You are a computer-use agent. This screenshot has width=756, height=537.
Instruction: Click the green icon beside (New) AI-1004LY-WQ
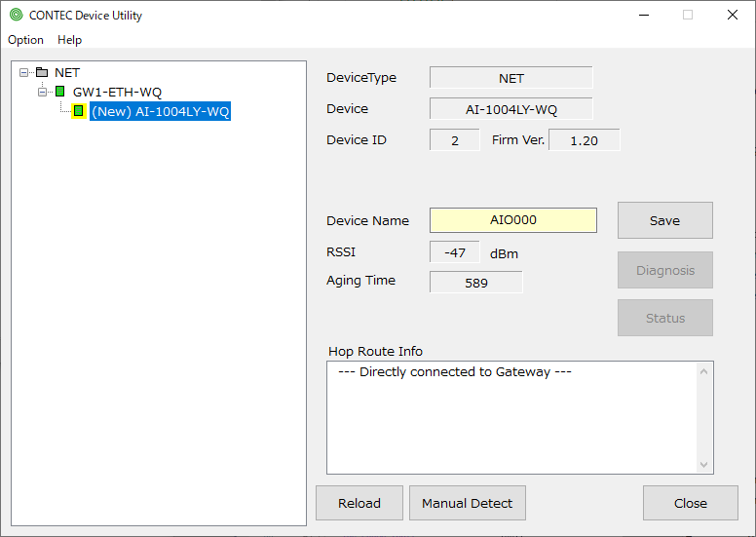[x=79, y=111]
